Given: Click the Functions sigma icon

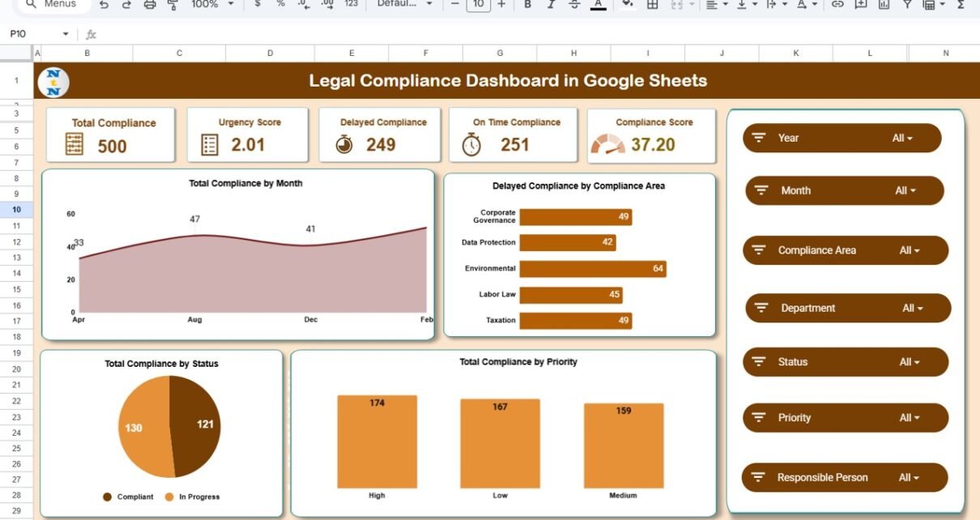Looking at the screenshot, I should click(961, 5).
